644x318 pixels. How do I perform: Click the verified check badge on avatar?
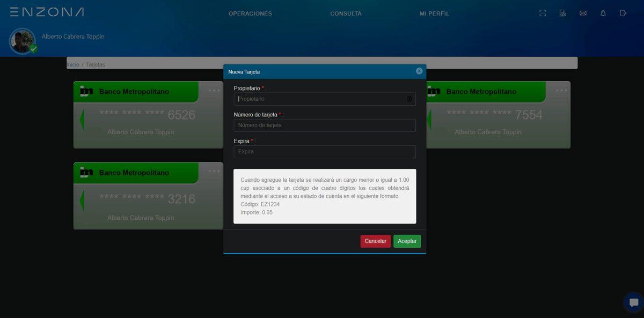pos(34,49)
